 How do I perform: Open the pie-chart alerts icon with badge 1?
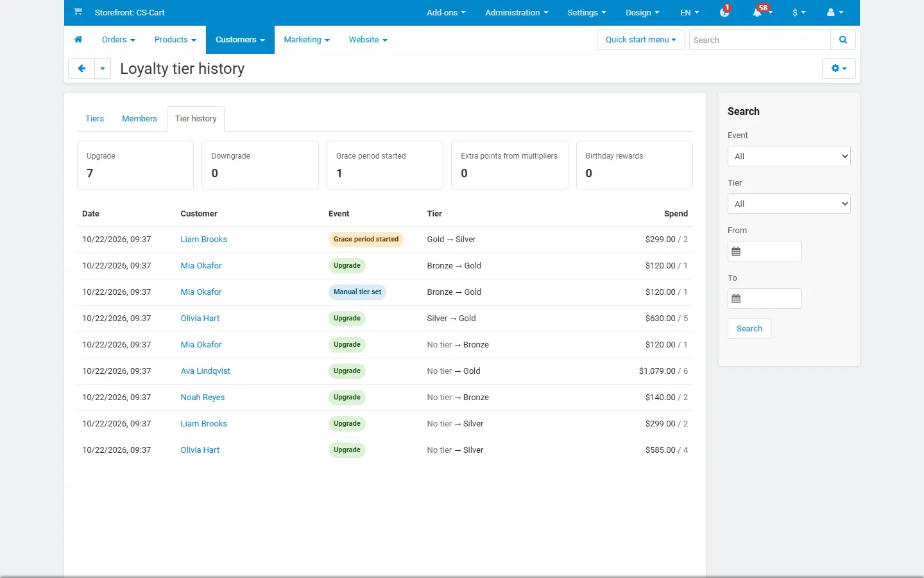click(x=725, y=12)
